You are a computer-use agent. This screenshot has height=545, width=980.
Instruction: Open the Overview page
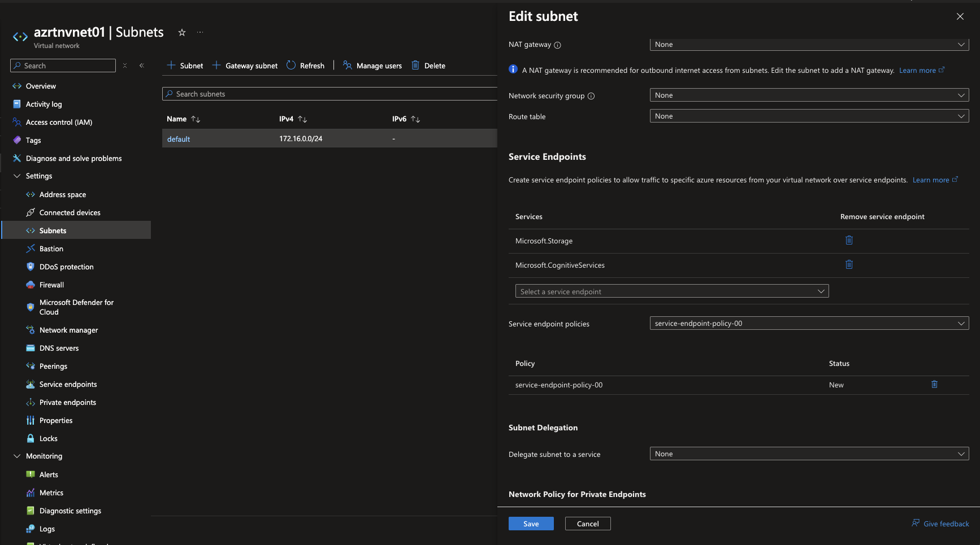(x=41, y=86)
